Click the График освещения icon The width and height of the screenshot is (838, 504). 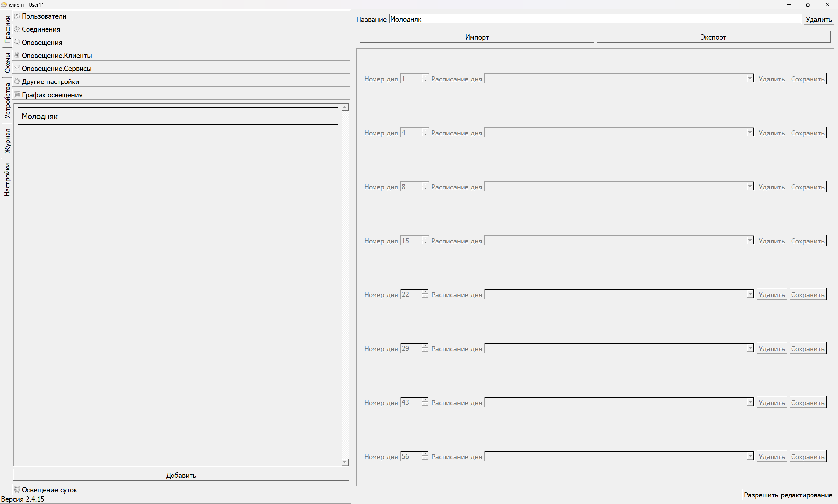(17, 94)
